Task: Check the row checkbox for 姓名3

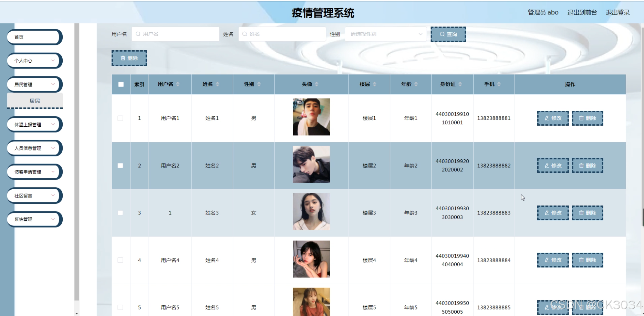Action: [120, 213]
